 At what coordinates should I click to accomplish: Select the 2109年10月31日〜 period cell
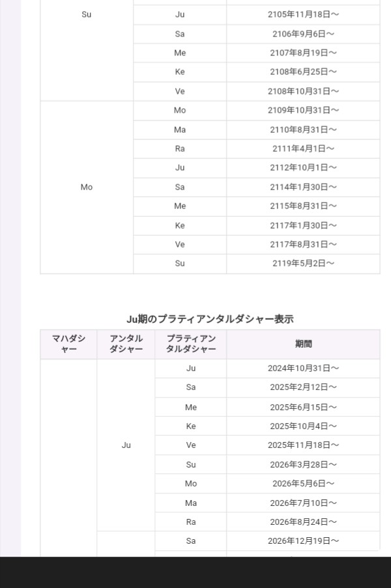303,111
